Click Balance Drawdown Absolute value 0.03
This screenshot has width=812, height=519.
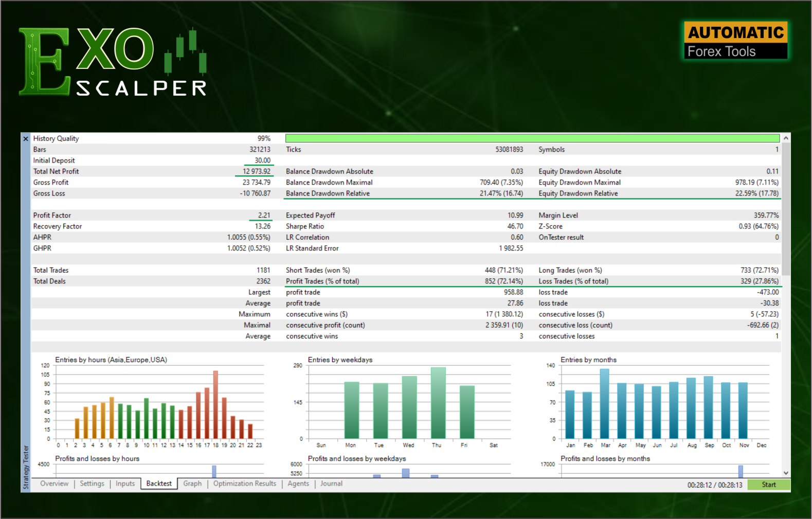517,171
